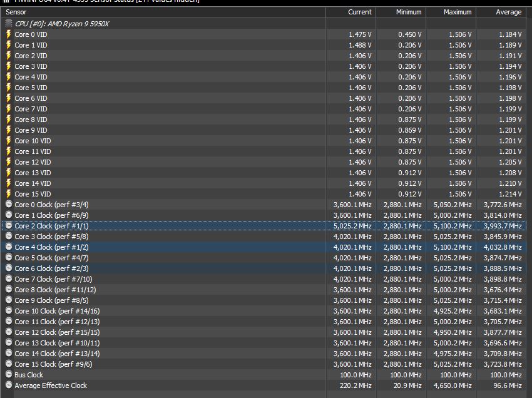Click the clock icon for Core 4 Clock
The width and height of the screenshot is (532, 398).
[9, 247]
